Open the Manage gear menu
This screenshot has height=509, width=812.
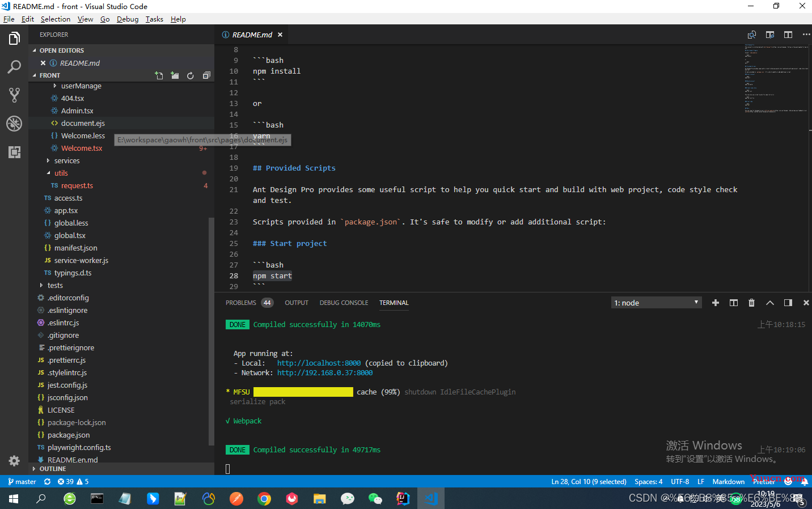[14, 461]
